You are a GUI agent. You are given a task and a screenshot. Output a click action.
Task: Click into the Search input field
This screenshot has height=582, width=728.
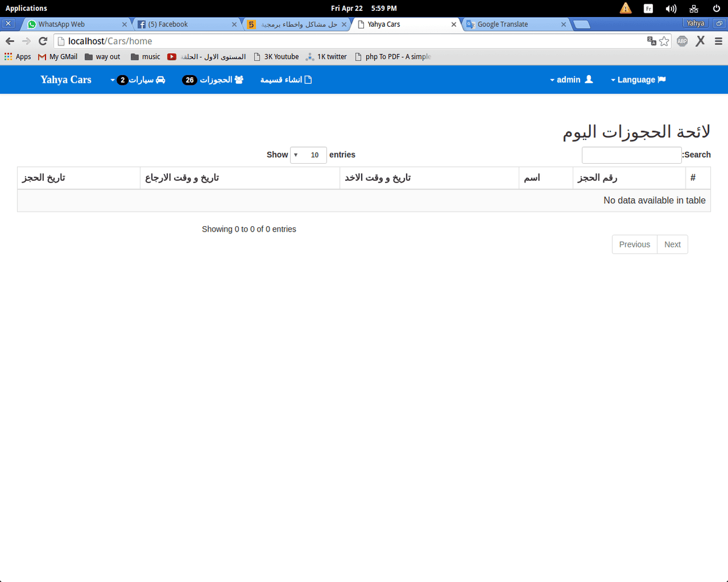click(x=632, y=155)
